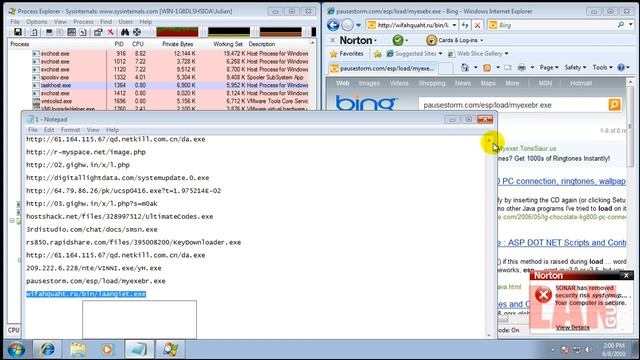The height and width of the screenshot is (360, 640).
Task: Click the crosshair Find Window's Process icon
Action: (x=137, y=32)
